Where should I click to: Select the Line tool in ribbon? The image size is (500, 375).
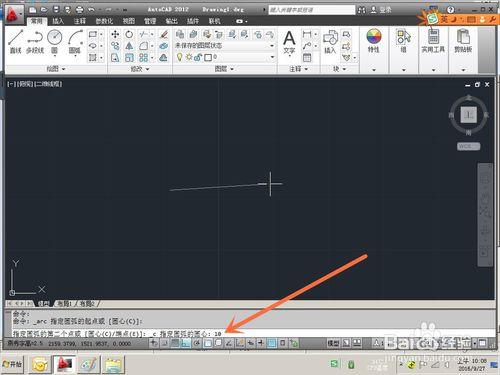coord(15,41)
